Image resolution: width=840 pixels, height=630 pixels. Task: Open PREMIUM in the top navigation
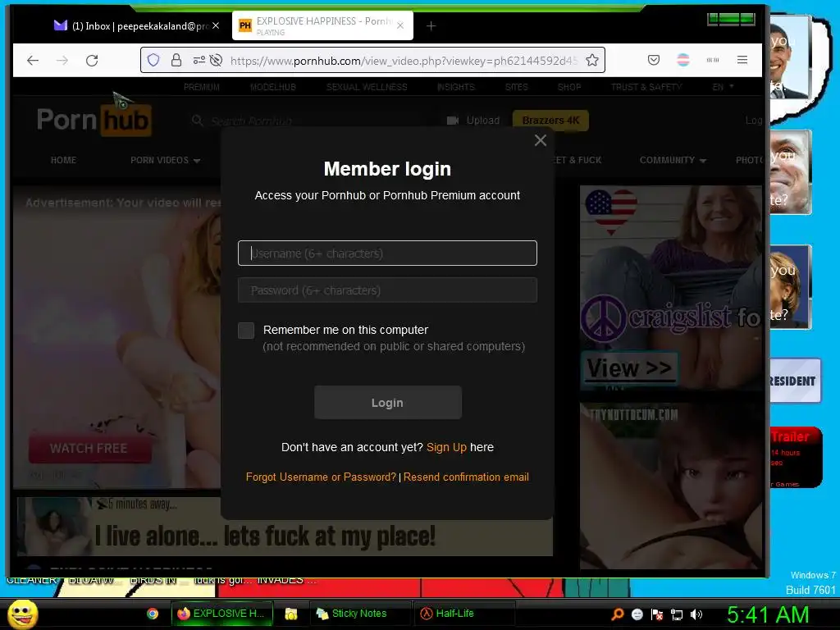(202, 87)
